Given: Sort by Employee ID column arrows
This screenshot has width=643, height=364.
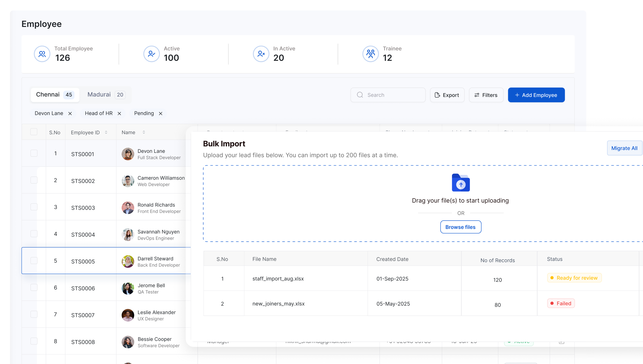Looking at the screenshot, I should [106, 132].
